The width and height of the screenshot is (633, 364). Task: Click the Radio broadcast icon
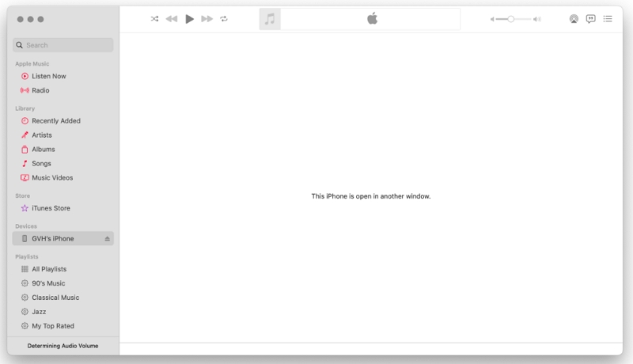pos(25,90)
